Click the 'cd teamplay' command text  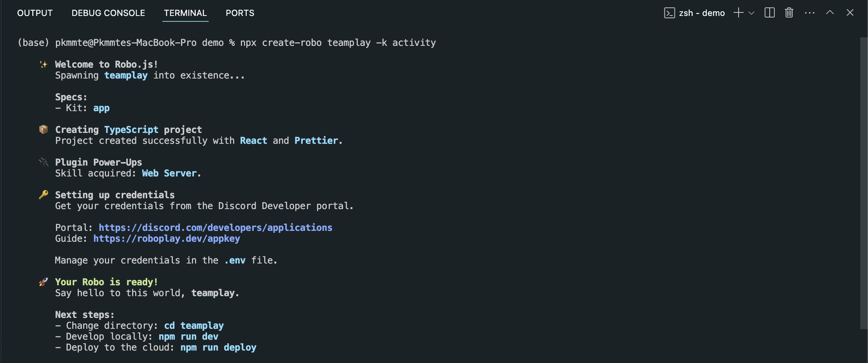(194, 325)
